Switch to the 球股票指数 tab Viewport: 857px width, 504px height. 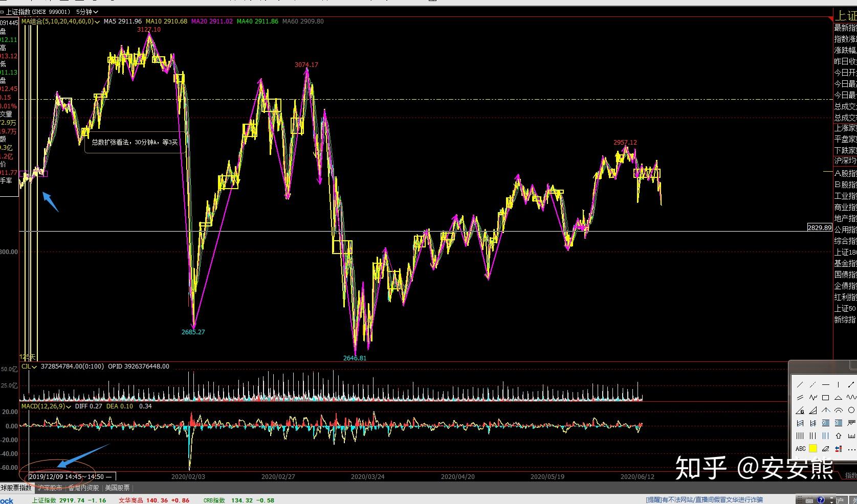(x=16, y=488)
